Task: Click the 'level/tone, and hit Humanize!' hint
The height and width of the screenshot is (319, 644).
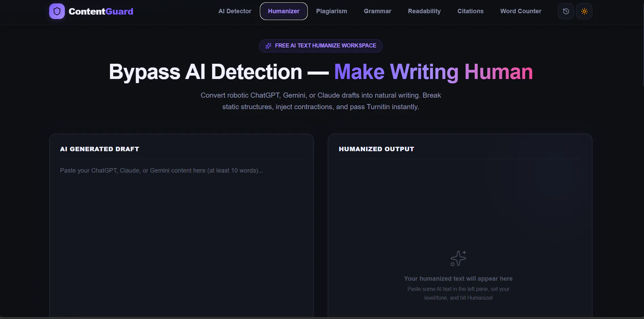Action: coord(458,298)
